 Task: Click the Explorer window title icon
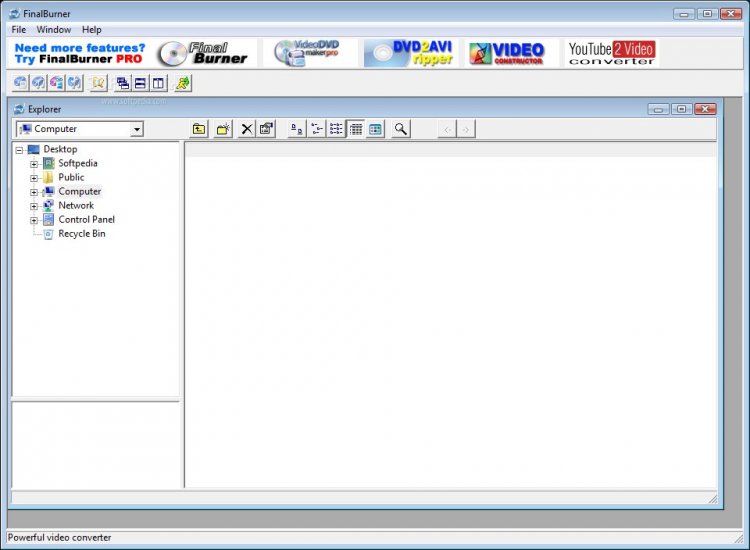coord(19,110)
